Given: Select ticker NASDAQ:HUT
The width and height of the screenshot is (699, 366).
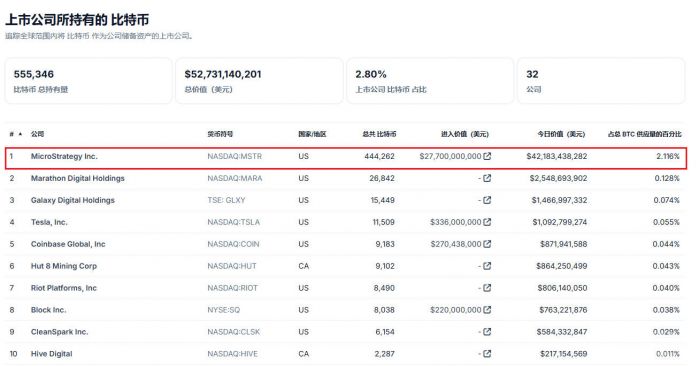Looking at the screenshot, I should (x=232, y=266).
